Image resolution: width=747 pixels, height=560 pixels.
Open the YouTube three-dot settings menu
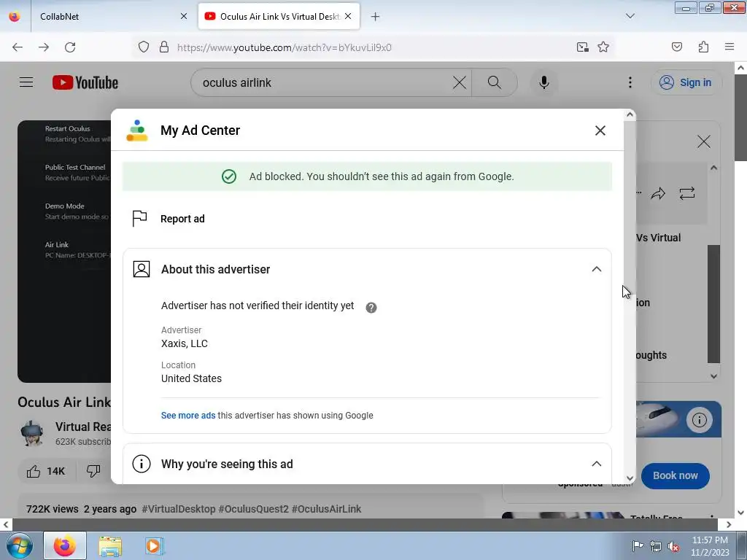[630, 82]
